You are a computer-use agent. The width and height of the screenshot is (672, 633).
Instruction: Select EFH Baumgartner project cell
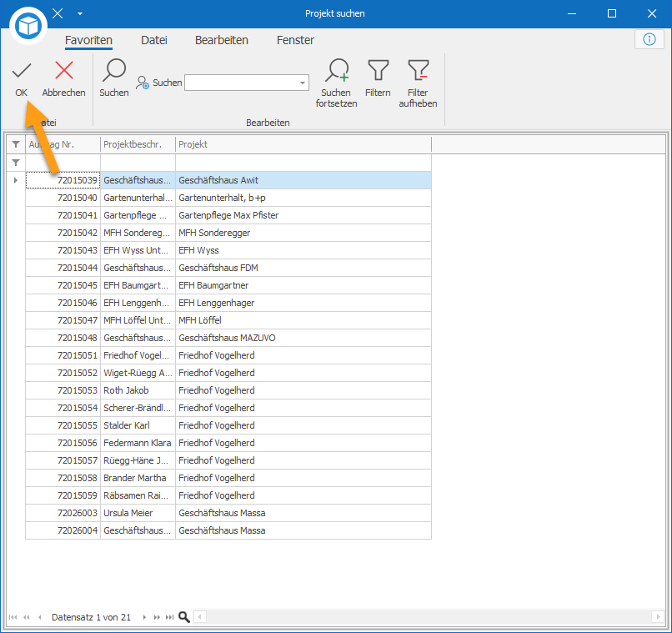(303, 285)
